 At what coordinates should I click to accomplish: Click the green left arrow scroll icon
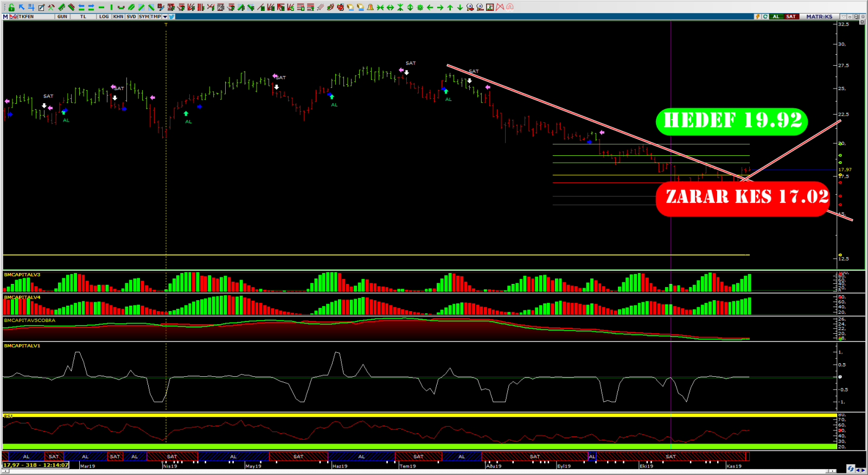click(430, 7)
